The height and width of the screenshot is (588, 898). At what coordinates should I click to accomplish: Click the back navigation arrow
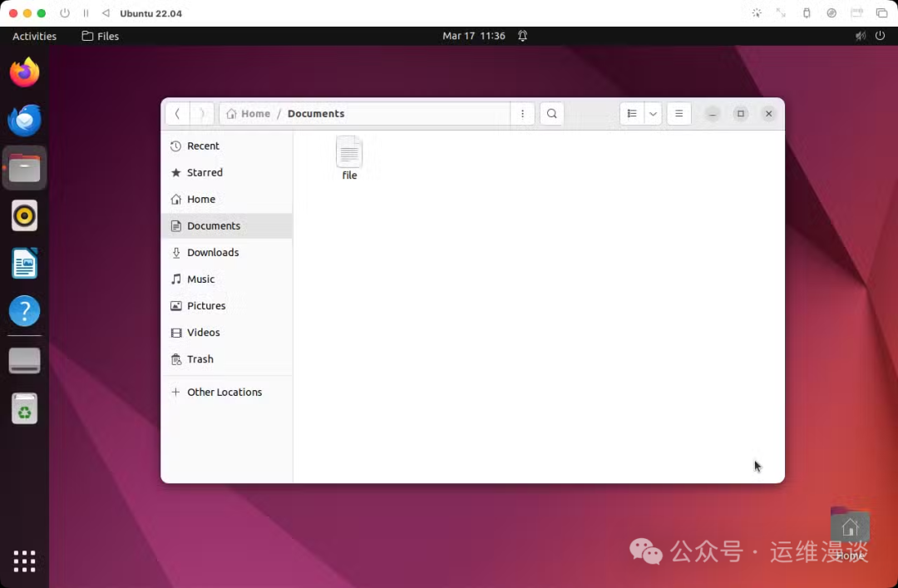(x=178, y=113)
